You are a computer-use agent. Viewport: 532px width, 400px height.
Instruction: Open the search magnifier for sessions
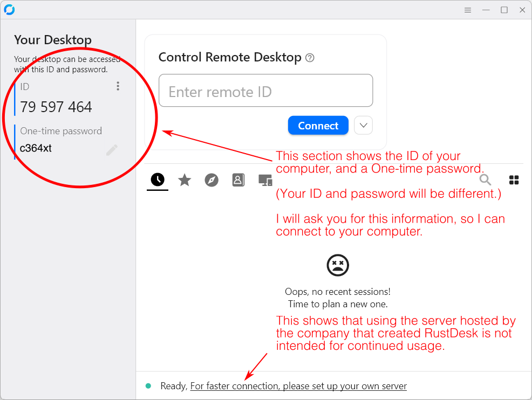tap(485, 180)
